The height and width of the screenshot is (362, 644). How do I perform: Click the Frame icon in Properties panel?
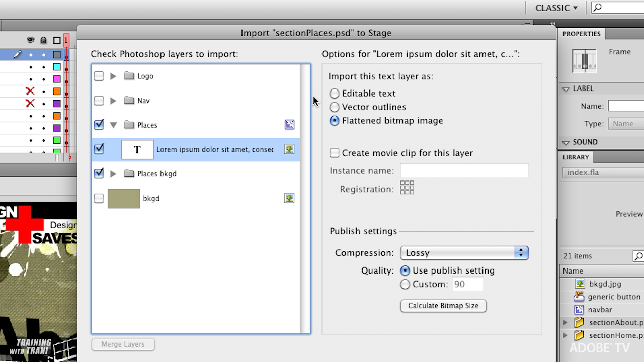click(584, 61)
